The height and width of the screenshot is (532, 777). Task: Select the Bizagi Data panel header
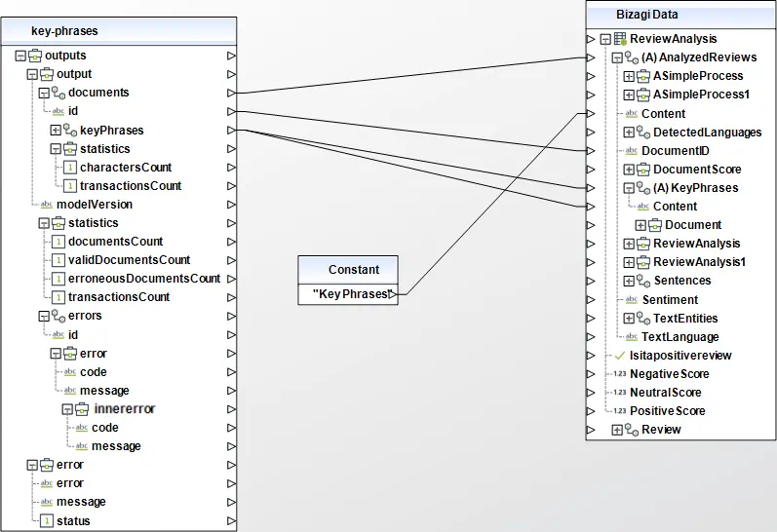[680, 15]
